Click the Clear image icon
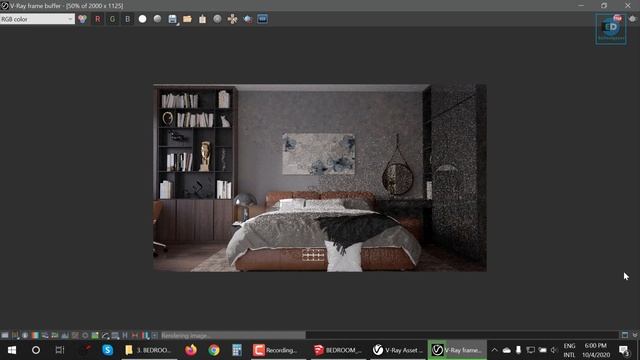640x360 pixels. point(202,19)
